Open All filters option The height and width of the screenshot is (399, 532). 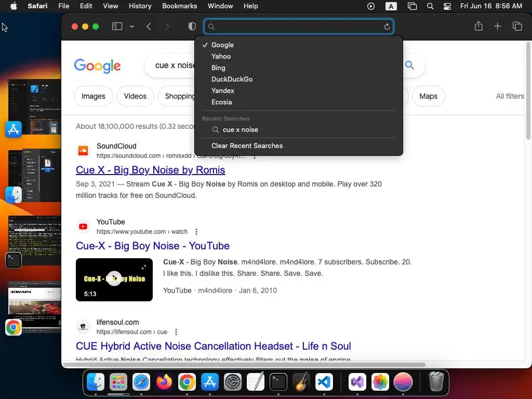pos(510,96)
